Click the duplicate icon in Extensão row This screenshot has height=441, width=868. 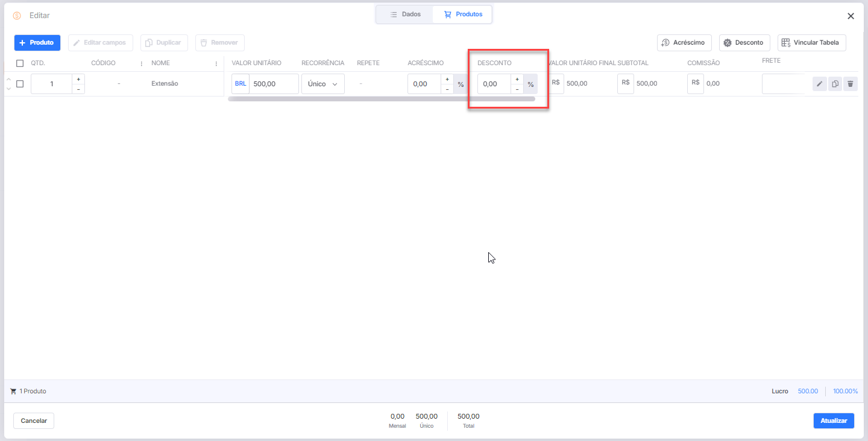click(835, 84)
